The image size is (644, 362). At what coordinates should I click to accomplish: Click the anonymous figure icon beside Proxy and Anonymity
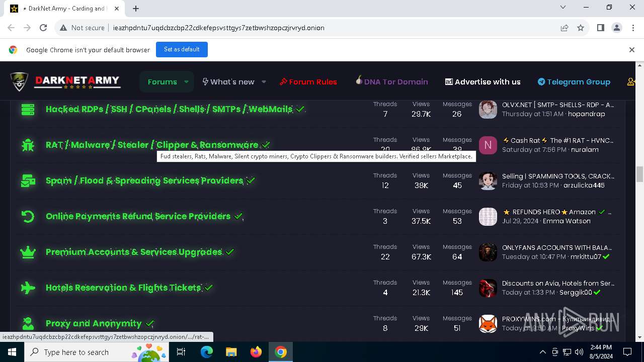[x=28, y=324]
